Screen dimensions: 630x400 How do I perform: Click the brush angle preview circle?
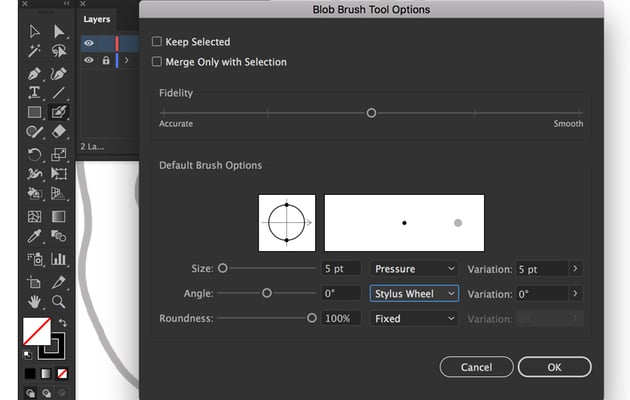pyautogui.click(x=287, y=223)
